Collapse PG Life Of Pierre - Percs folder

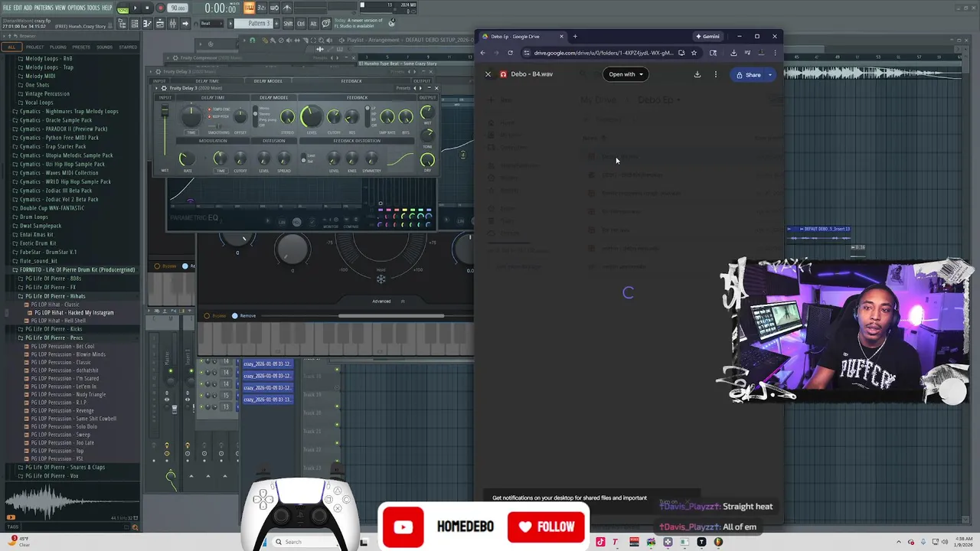point(54,337)
